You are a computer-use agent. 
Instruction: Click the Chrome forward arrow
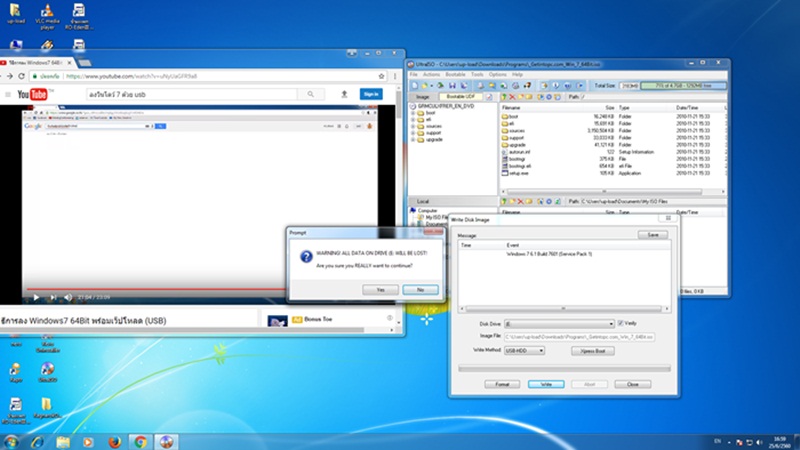[x=9, y=76]
